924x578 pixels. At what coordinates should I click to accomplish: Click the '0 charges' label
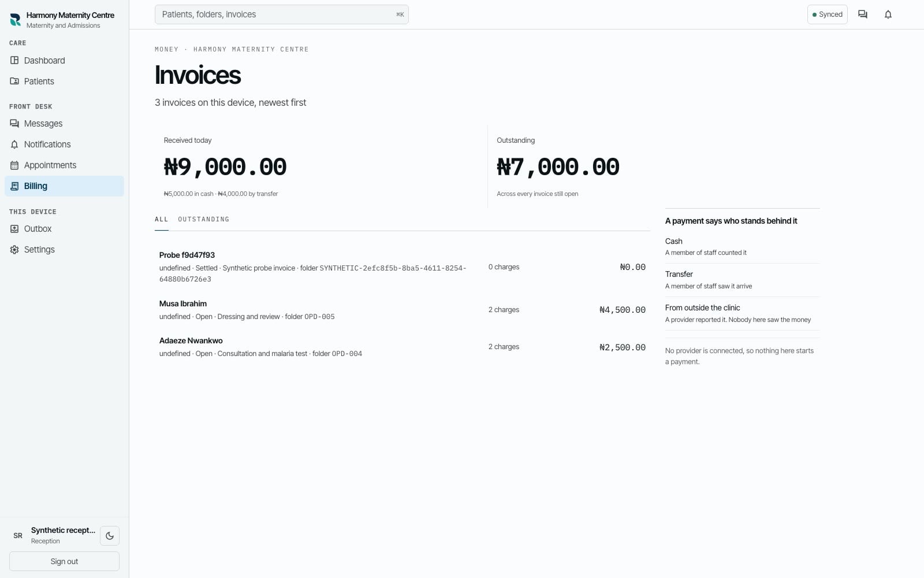pyautogui.click(x=504, y=267)
